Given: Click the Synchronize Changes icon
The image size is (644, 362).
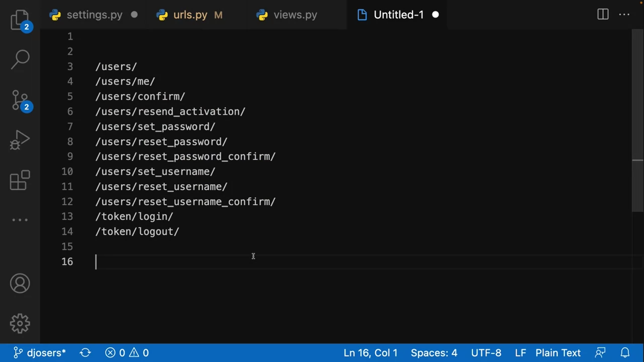Looking at the screenshot, I should pyautogui.click(x=85, y=353).
